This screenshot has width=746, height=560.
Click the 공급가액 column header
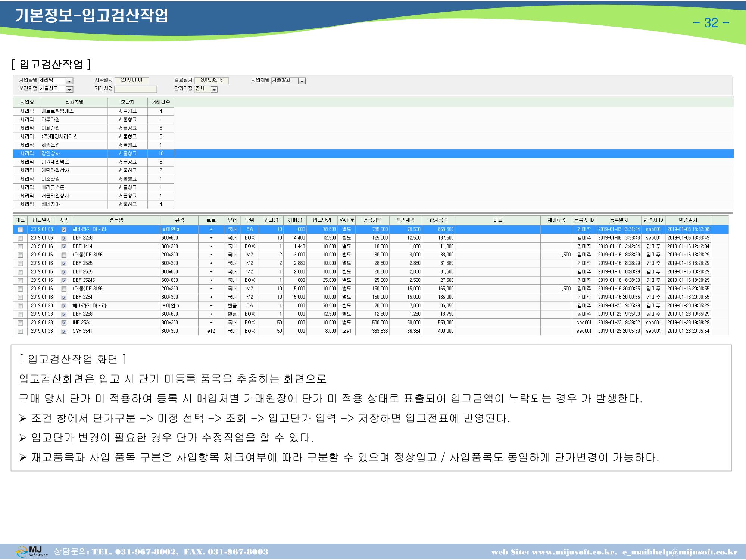372,220
